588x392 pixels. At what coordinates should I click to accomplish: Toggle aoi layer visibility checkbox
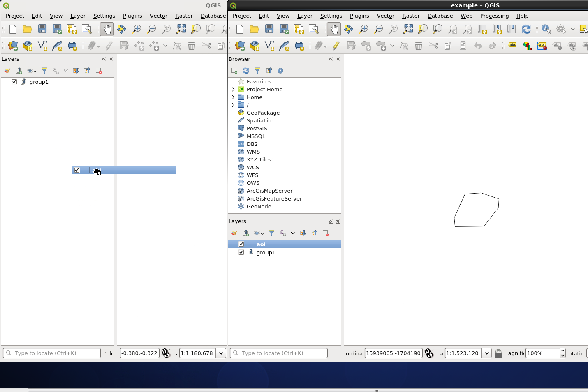(241, 244)
